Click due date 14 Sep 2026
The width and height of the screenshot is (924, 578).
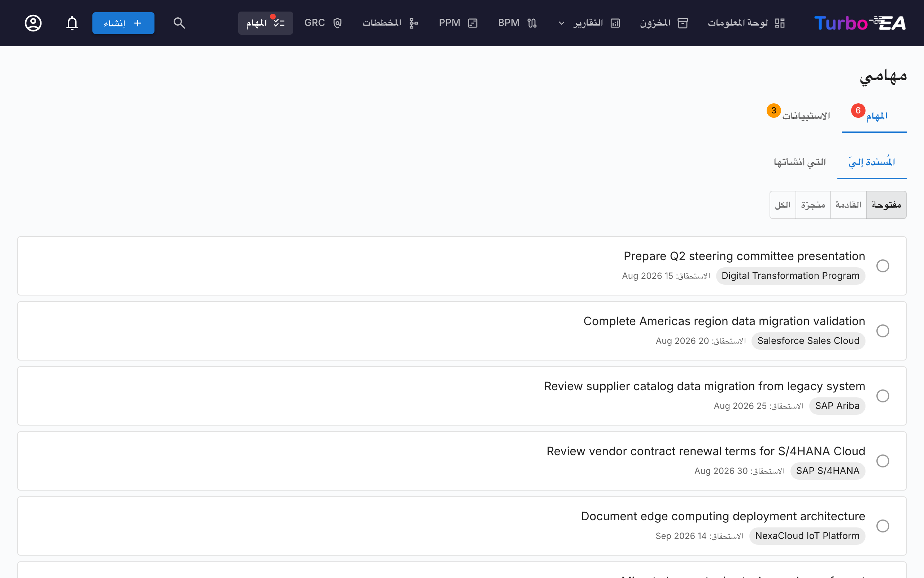pos(699,536)
